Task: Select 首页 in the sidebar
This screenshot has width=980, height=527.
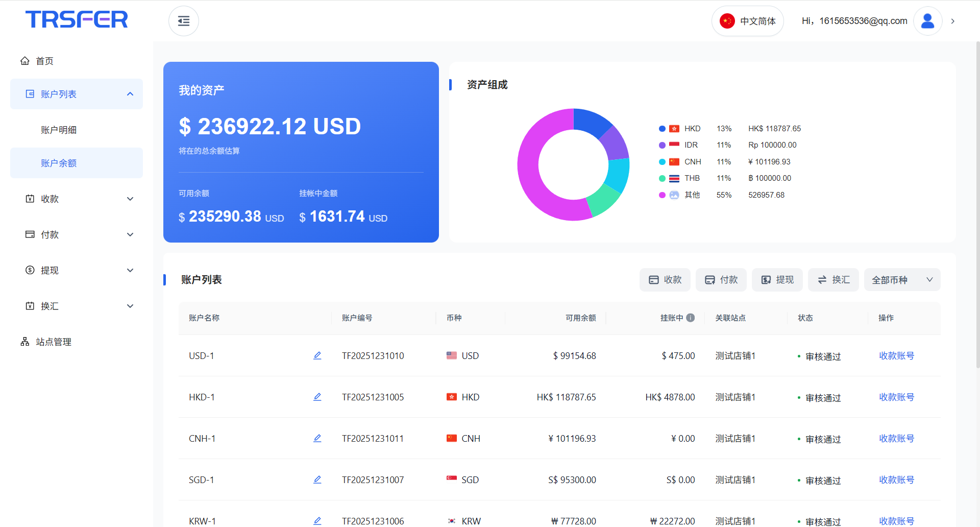Action: pyautogui.click(x=44, y=61)
